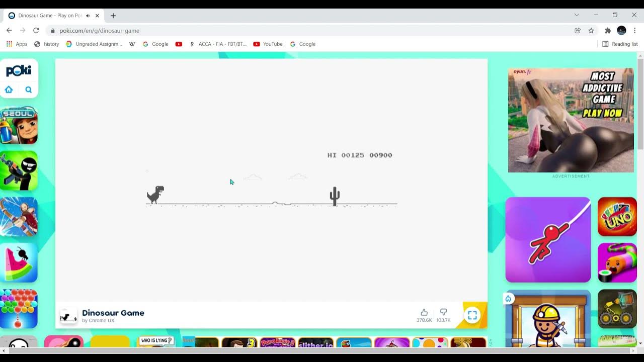Reload the current page

(x=36, y=31)
